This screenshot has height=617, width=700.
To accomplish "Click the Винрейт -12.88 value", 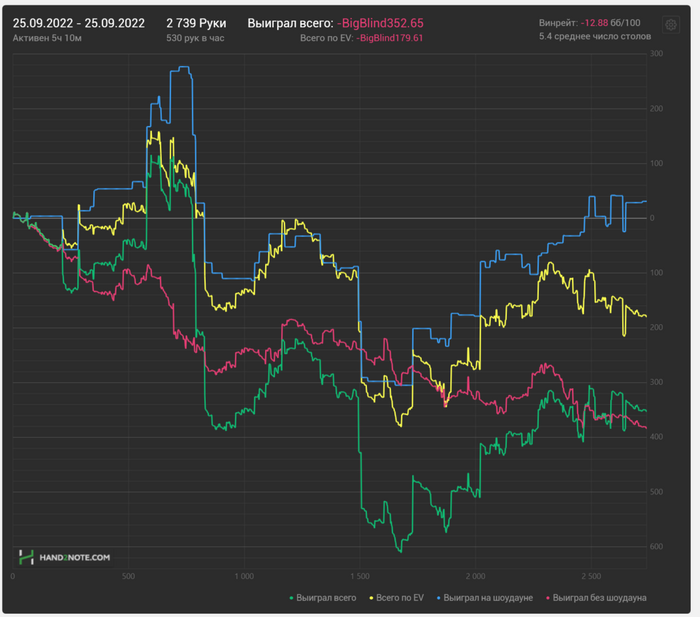I will [x=595, y=22].
